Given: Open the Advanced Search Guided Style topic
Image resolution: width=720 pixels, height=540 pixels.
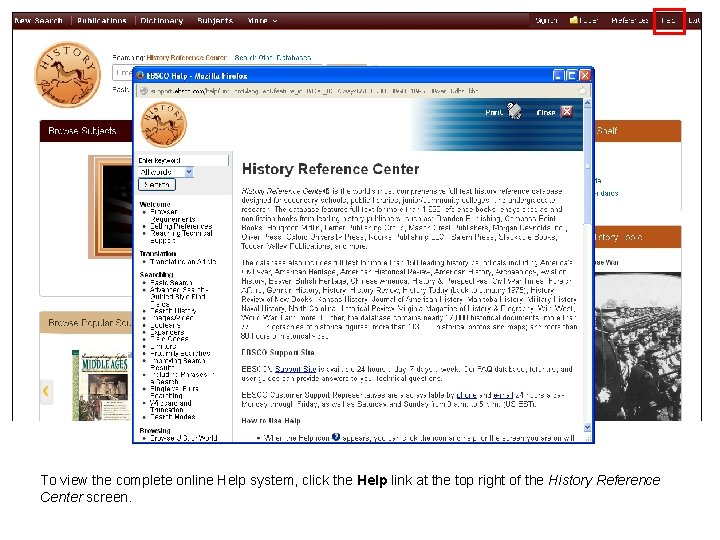Looking at the screenshot, I should (x=179, y=297).
